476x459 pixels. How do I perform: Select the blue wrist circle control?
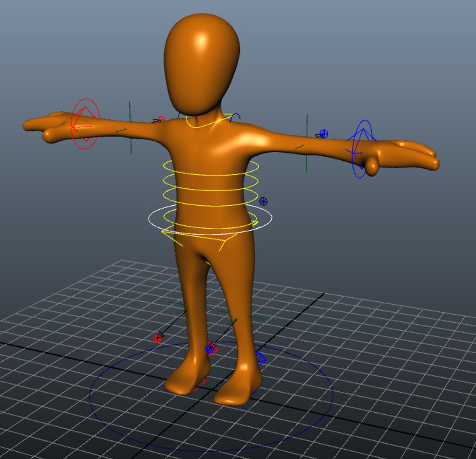tap(362, 149)
